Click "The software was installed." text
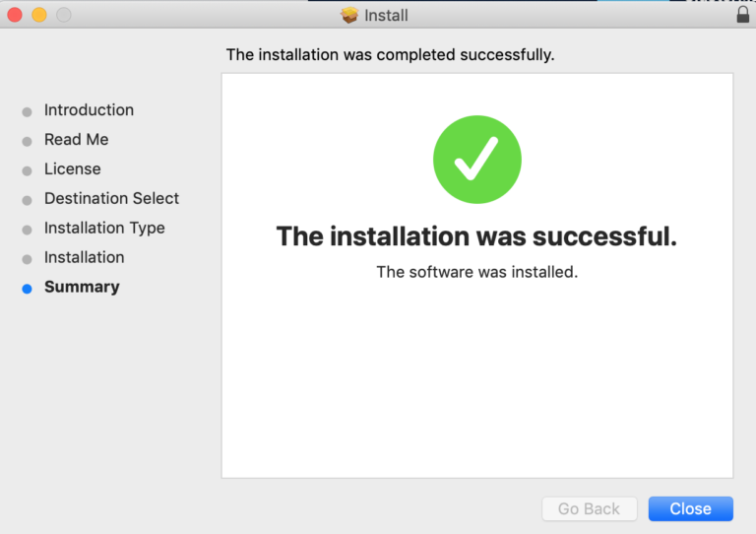Screen dimensions: 756x534 pyautogui.click(x=477, y=272)
